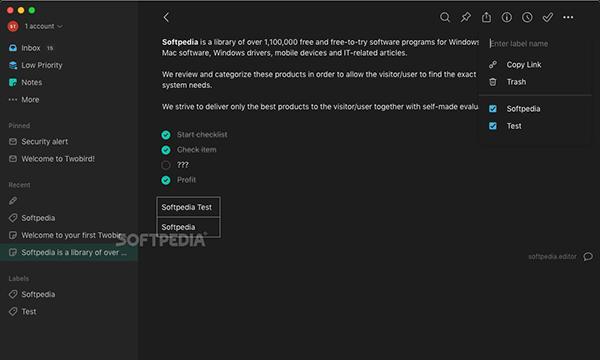
Task: Open pinned Security alert message
Action: pyautogui.click(x=44, y=142)
